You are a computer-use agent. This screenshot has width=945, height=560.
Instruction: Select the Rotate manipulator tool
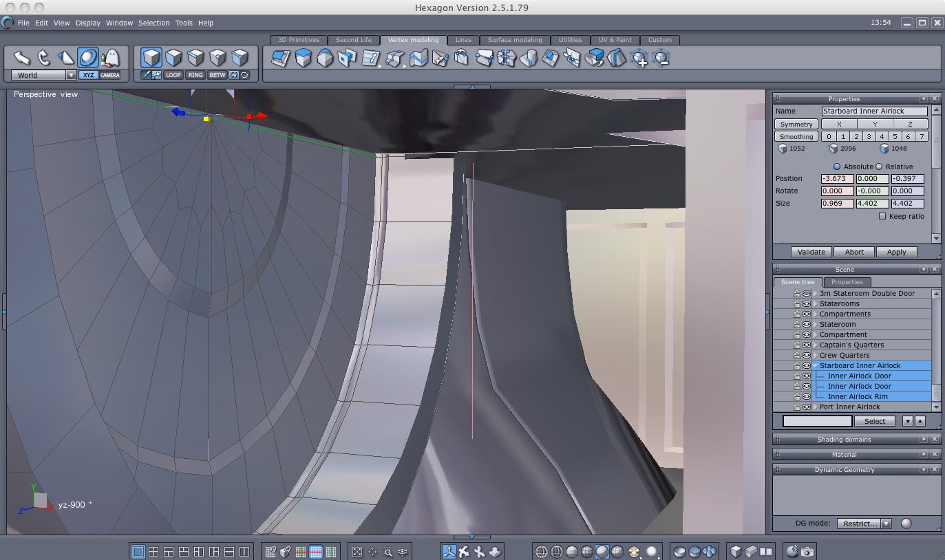point(44,57)
